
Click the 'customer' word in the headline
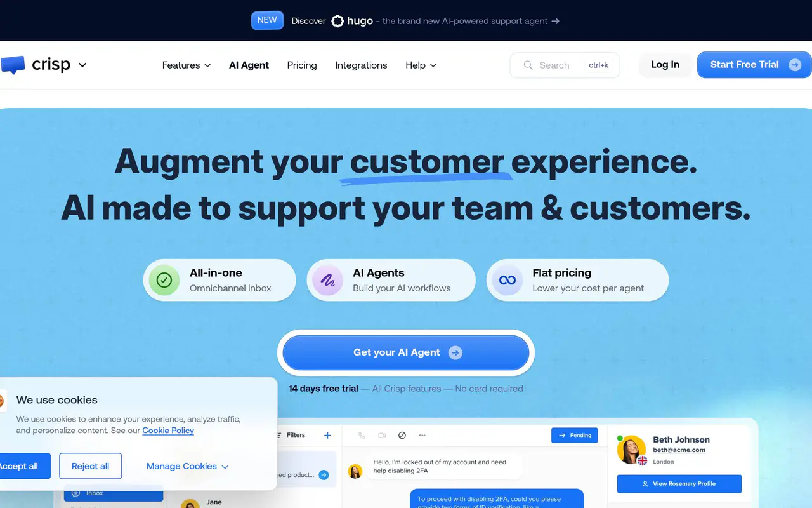pyautogui.click(x=427, y=161)
